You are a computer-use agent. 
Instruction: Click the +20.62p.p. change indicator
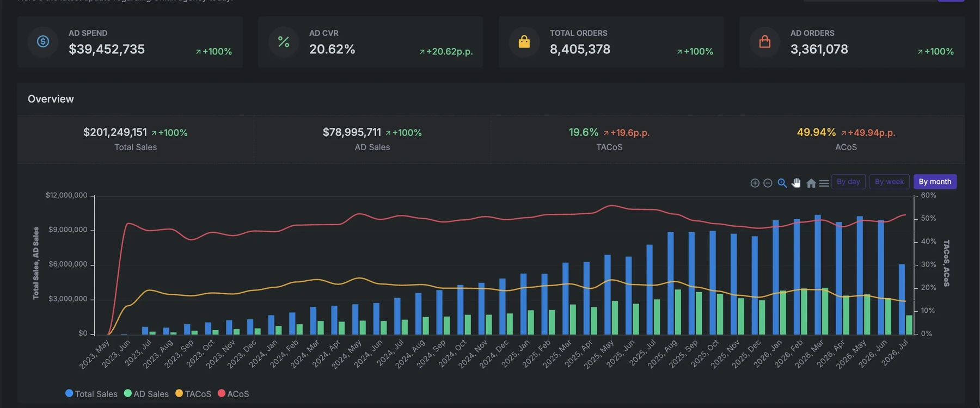click(446, 52)
